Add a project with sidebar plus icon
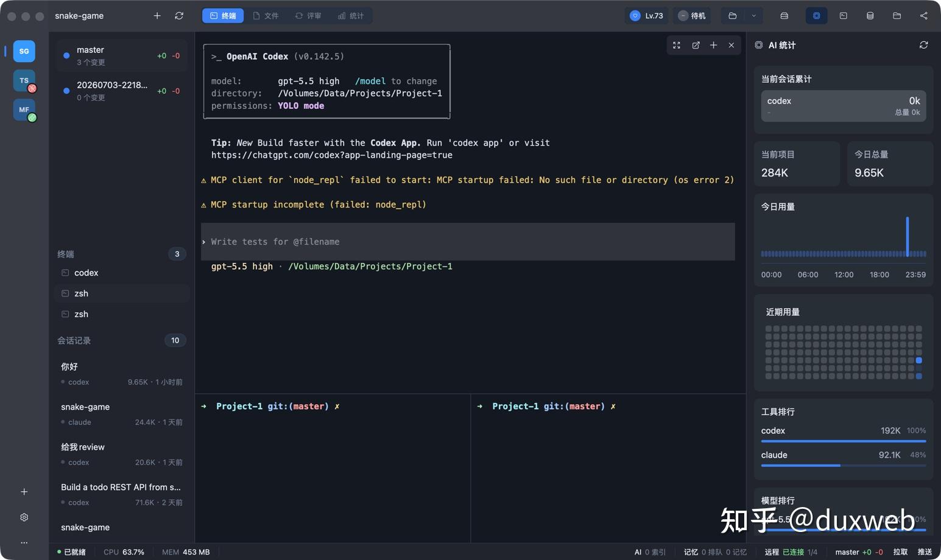The image size is (941, 560). tap(24, 492)
